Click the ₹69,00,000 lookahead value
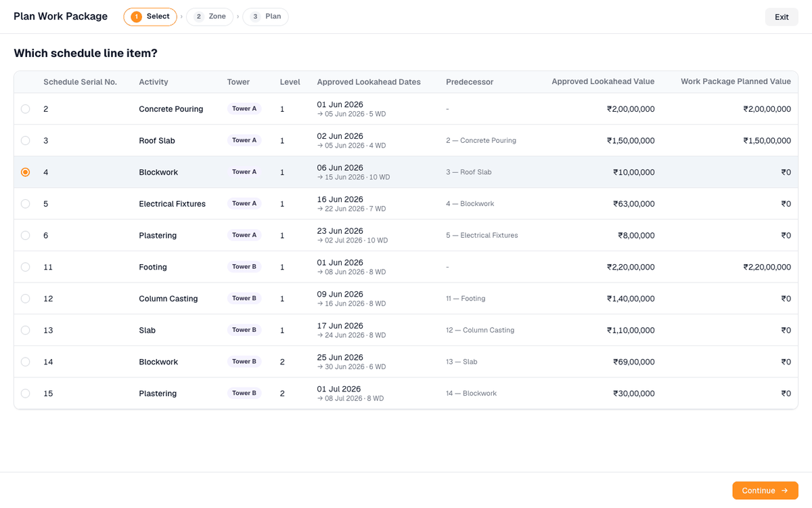 (x=634, y=362)
